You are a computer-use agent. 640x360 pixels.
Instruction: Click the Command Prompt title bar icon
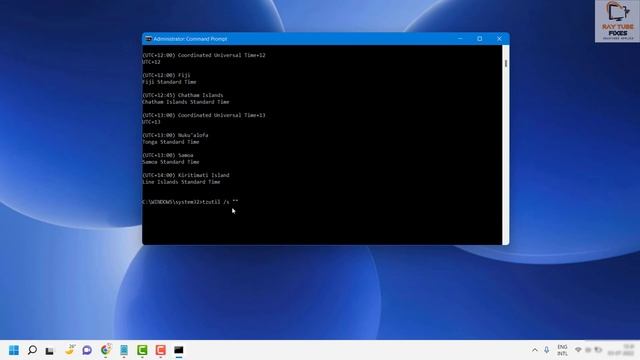[149, 39]
